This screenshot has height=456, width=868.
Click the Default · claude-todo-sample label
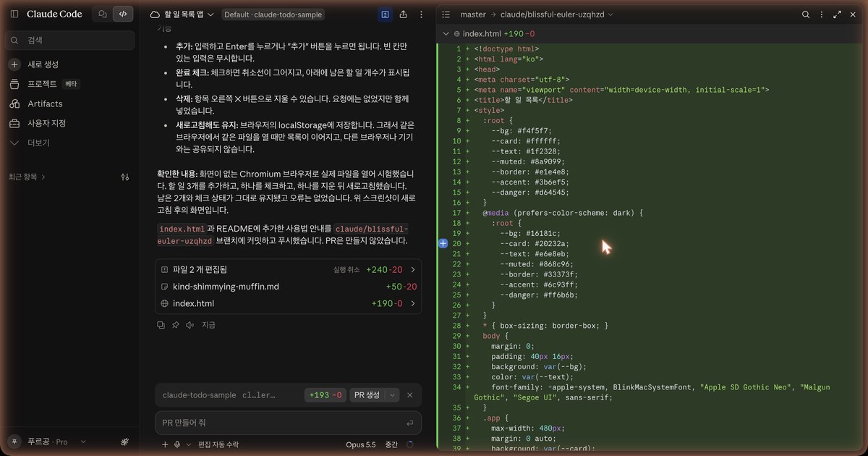[273, 14]
